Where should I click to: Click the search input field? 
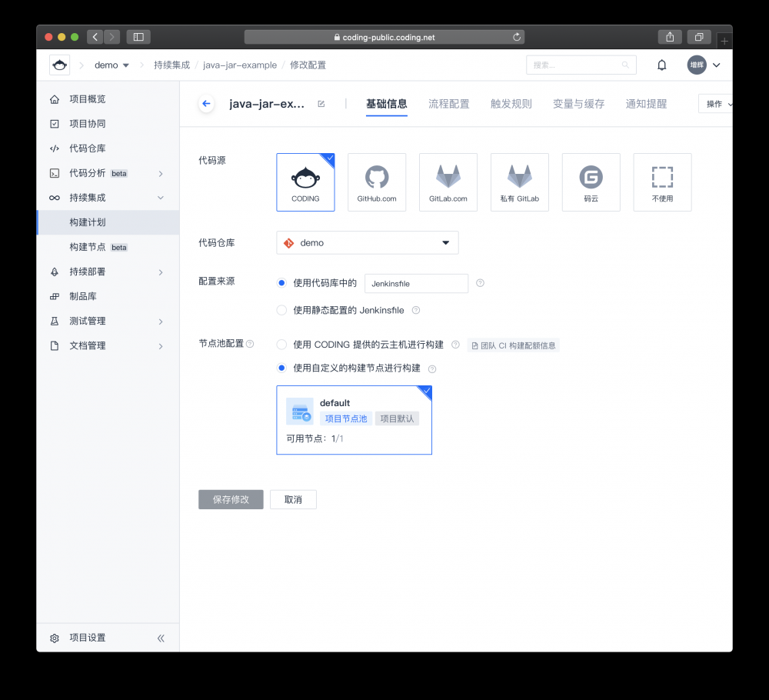[577, 65]
